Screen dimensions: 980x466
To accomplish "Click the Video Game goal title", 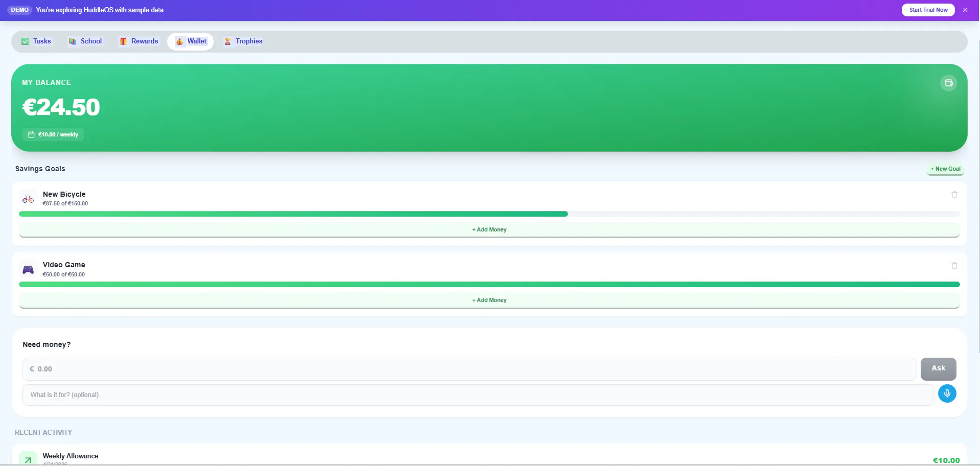I will [x=64, y=265].
